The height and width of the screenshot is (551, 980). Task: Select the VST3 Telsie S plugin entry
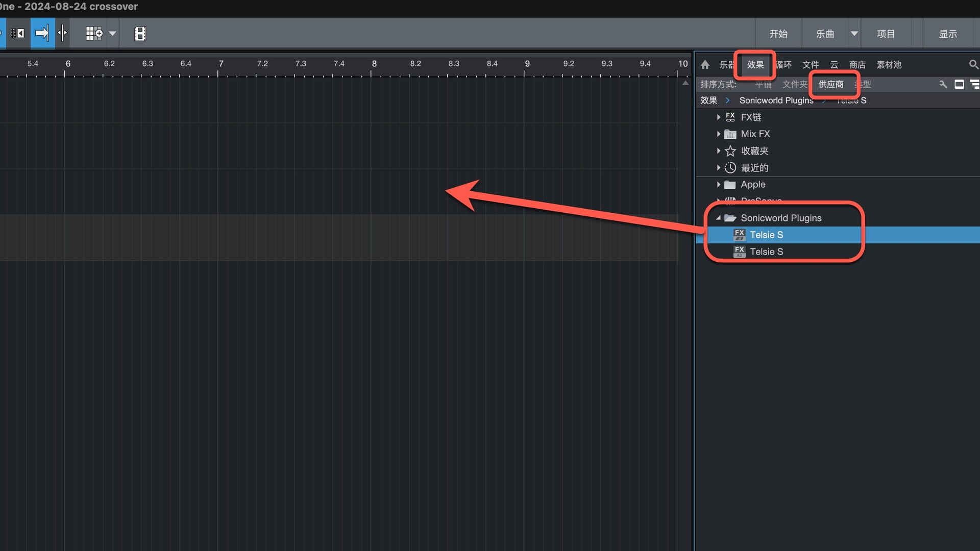pyautogui.click(x=766, y=235)
